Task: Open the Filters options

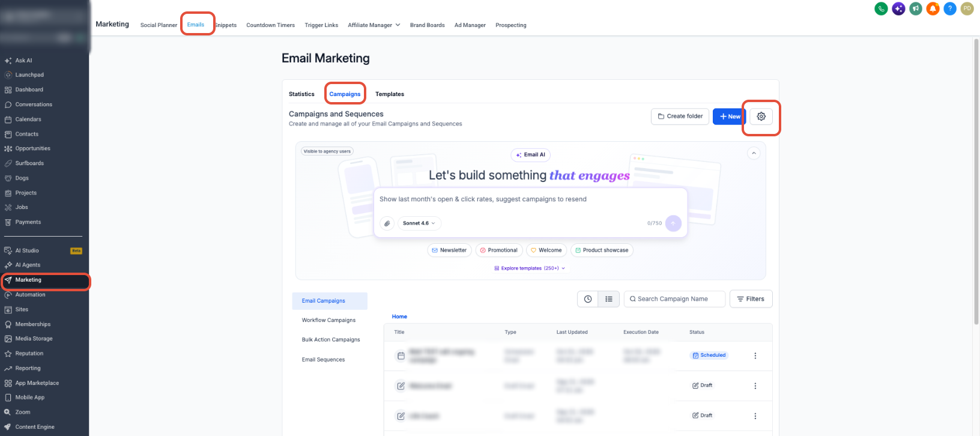Action: point(751,299)
